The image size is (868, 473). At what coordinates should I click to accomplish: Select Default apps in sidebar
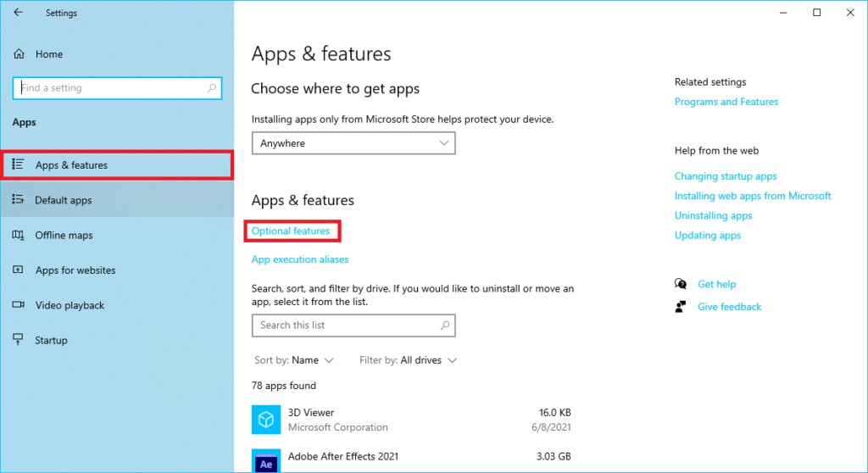117,200
